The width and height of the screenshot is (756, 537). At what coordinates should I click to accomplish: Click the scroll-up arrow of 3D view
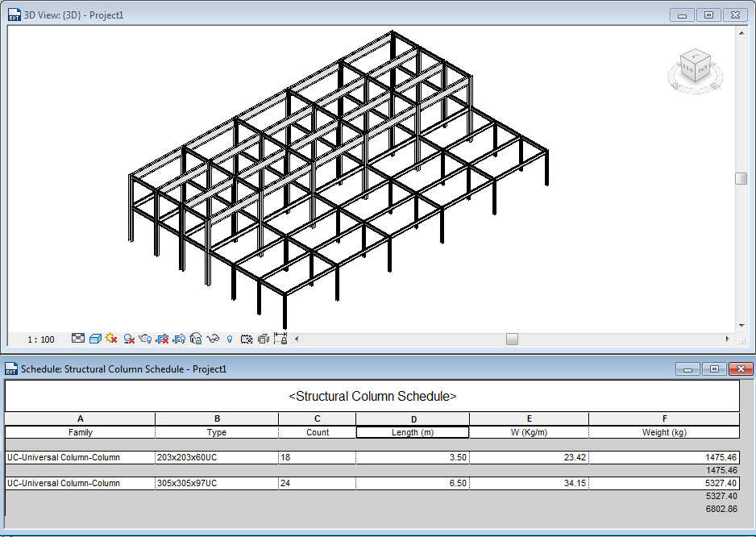(741, 33)
